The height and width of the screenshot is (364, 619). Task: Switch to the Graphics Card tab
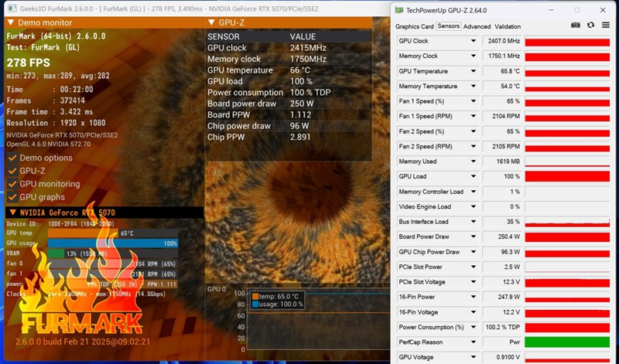(x=414, y=26)
